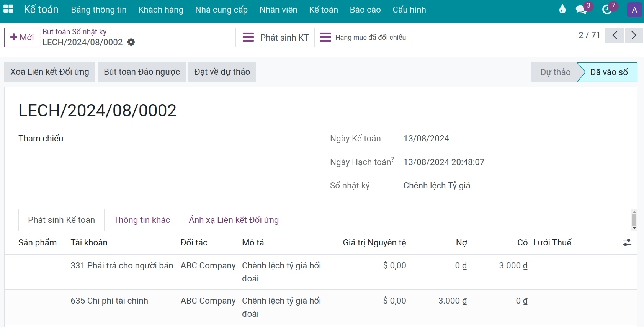The image size is (644, 327).
Task: Open the activities clock icon
Action: (x=607, y=10)
